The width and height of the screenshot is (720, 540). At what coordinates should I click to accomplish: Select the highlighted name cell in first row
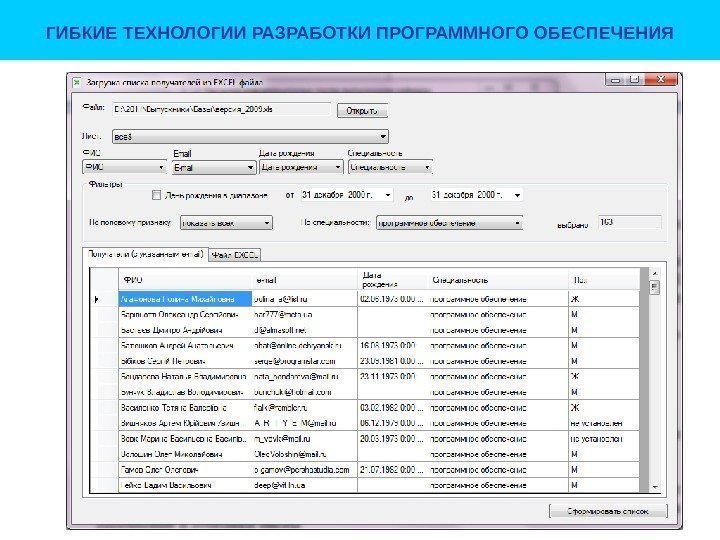pyautogui.click(x=185, y=299)
